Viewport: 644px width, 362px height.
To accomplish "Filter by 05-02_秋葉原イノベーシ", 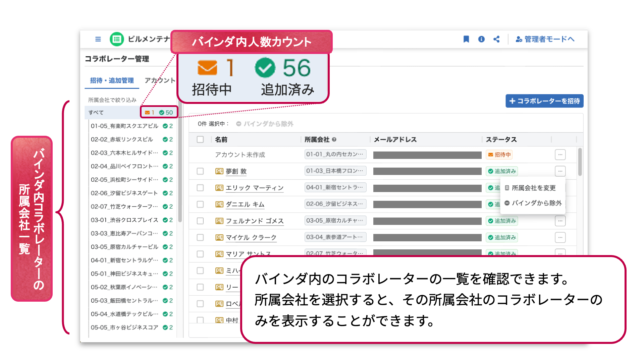I will point(132,287).
